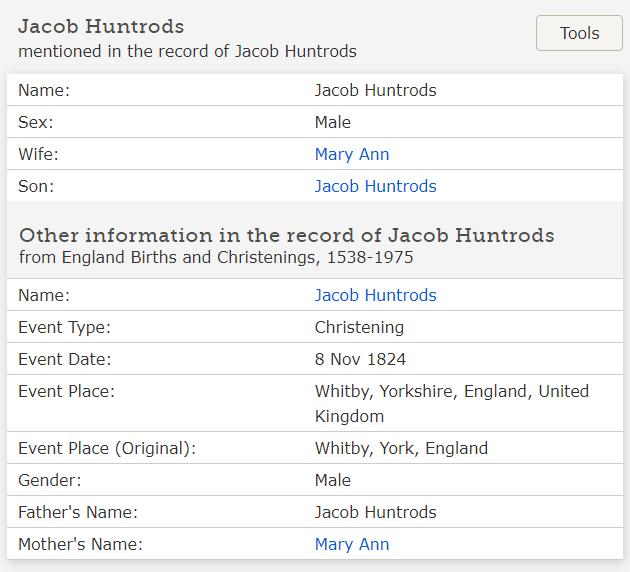Click the "Wife:" field label
The image size is (630, 572).
[38, 154]
